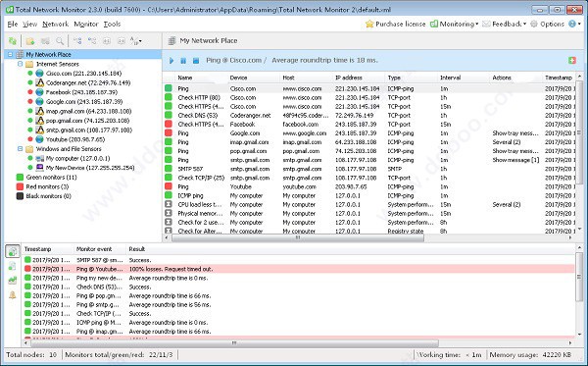This screenshot has width=588, height=366.
Task: Open the Tools menu
Action: click(x=112, y=24)
